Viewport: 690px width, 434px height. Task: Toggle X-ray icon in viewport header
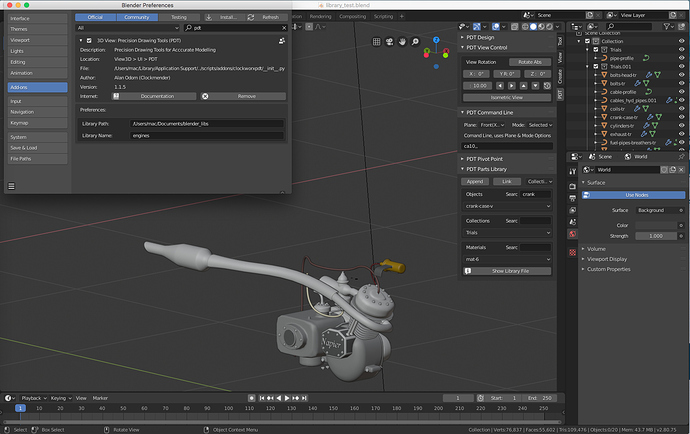(514, 27)
